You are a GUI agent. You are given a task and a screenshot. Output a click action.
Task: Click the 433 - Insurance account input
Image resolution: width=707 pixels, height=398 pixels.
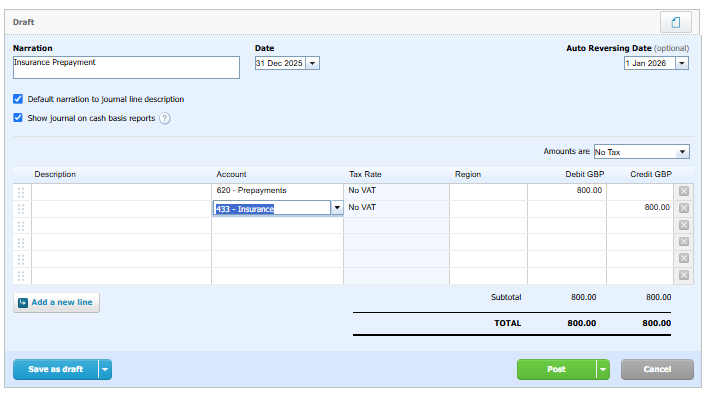tap(272, 208)
